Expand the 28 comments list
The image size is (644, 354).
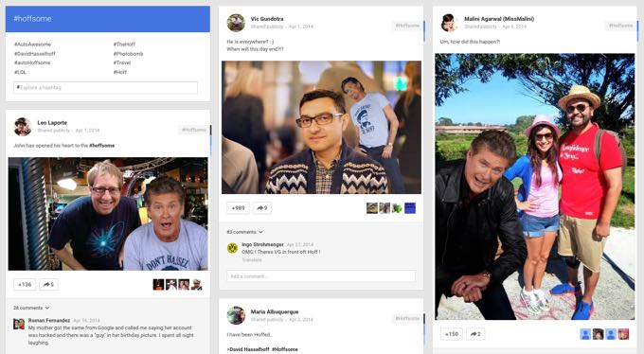tap(31, 308)
